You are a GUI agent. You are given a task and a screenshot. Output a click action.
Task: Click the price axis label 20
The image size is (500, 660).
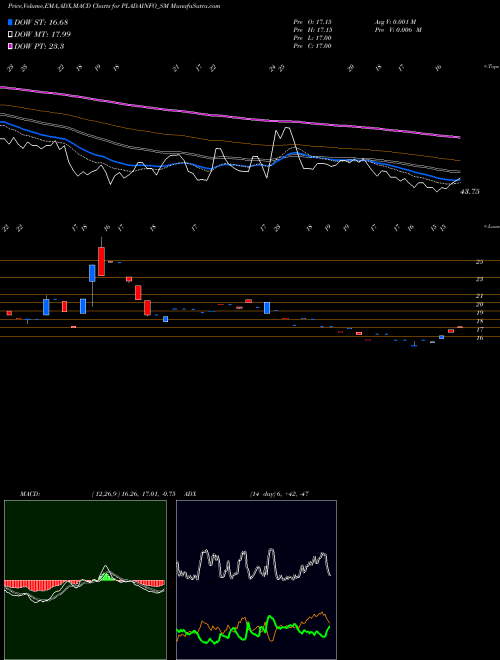click(x=479, y=304)
